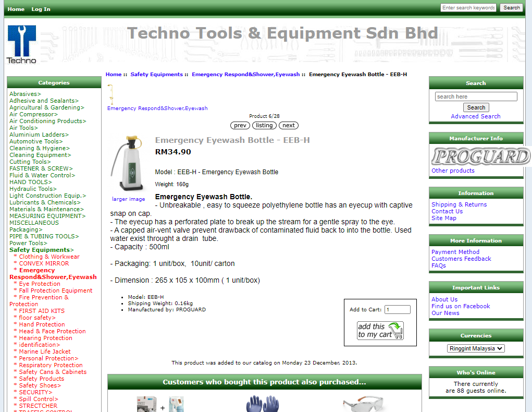Open the Eye Protection subcategory
Screen dimensions: 532x412
click(x=40, y=284)
